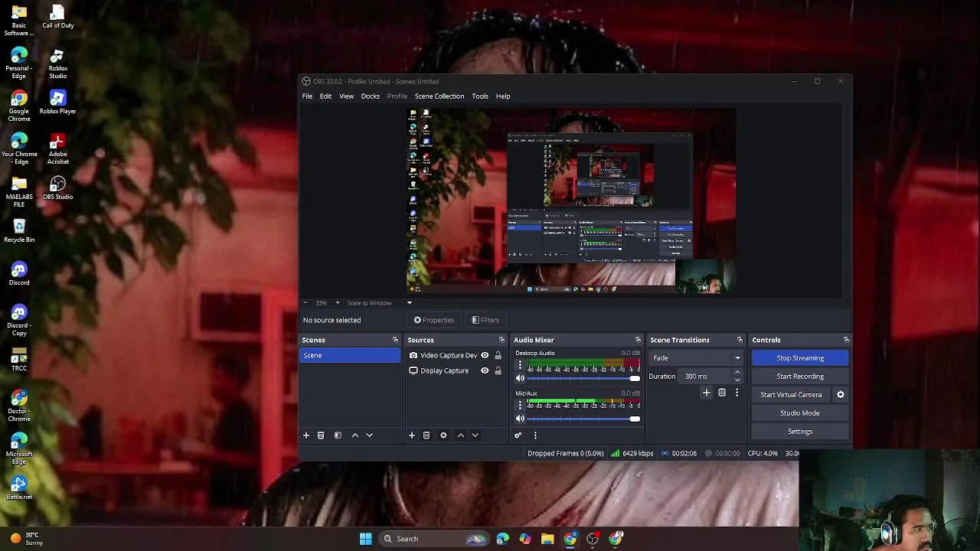This screenshot has height=551, width=980.
Task: Open Mic/Aux options three-dot menu
Action: point(520,405)
